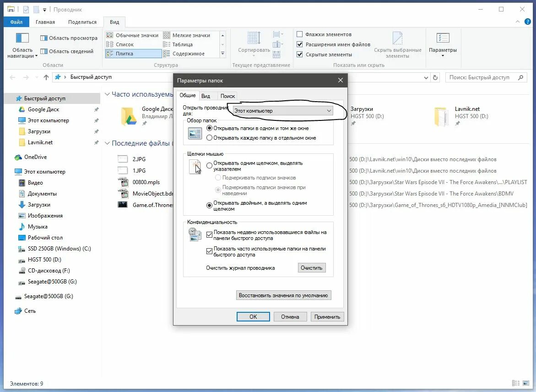Select Открывать каждую папку в отдельном окне
The height and width of the screenshot is (392, 536).
coord(209,138)
